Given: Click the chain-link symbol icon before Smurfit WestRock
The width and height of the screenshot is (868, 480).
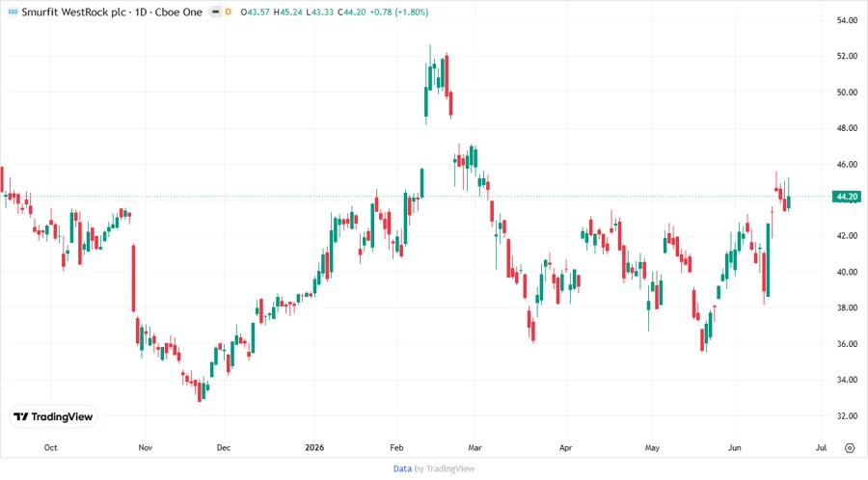Looking at the screenshot, I should click(x=13, y=12).
